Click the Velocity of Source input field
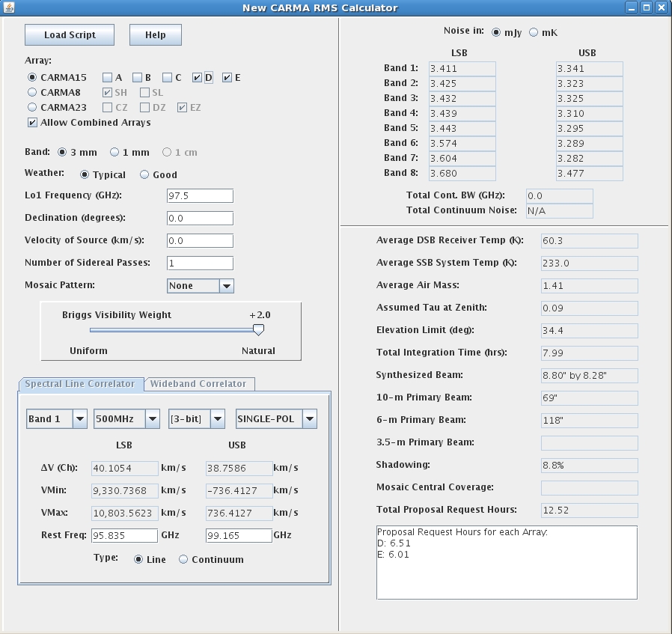Viewport: 672px width, 634px height. pos(200,240)
